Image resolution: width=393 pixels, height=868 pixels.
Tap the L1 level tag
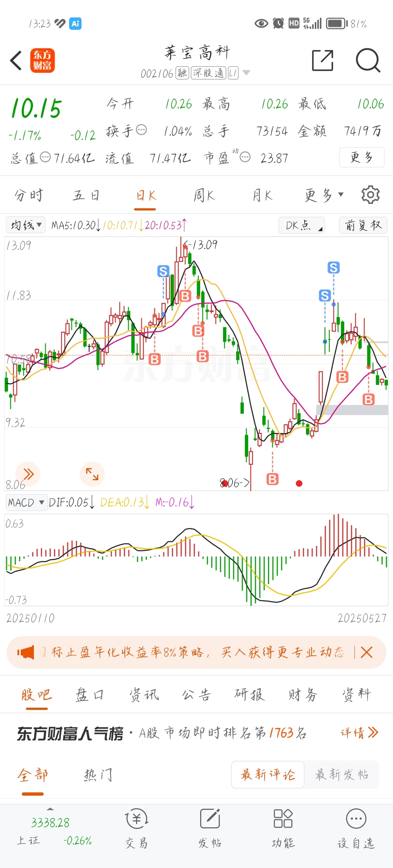[x=233, y=73]
